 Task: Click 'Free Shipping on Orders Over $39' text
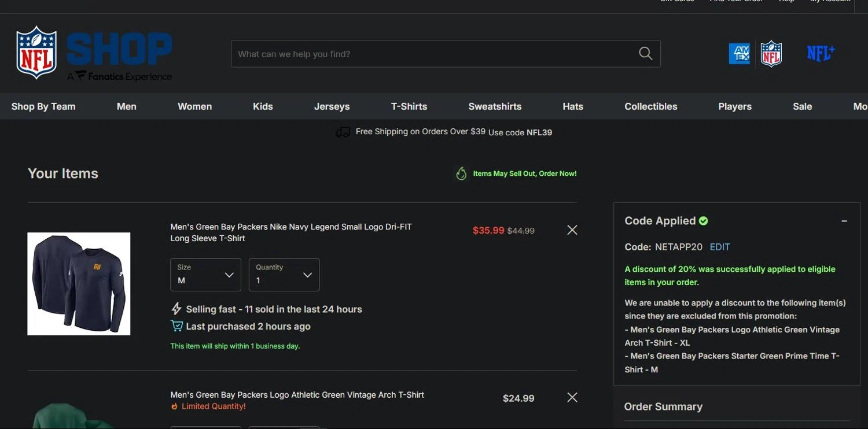[421, 132]
